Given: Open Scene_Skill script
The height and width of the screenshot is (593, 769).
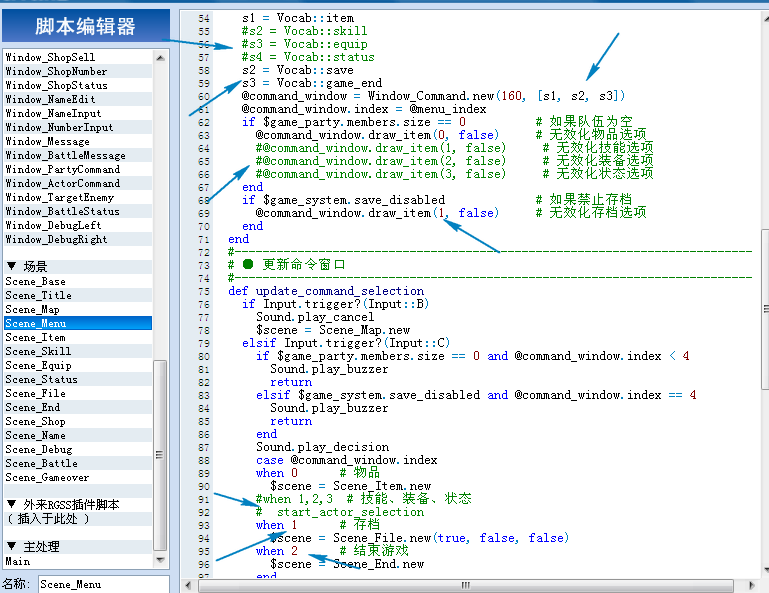Looking at the screenshot, I should click(x=78, y=351).
